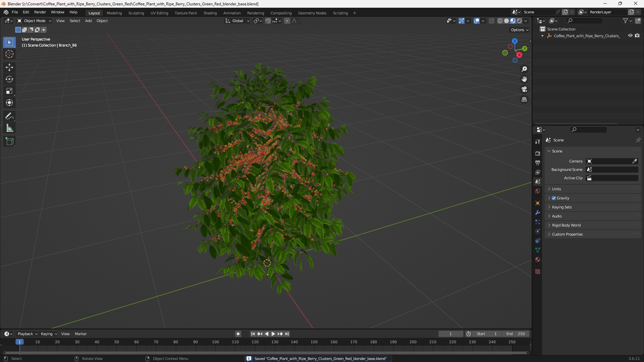Activate the Scale tool
Screen dimensions: 644x362
pyautogui.click(x=9, y=91)
